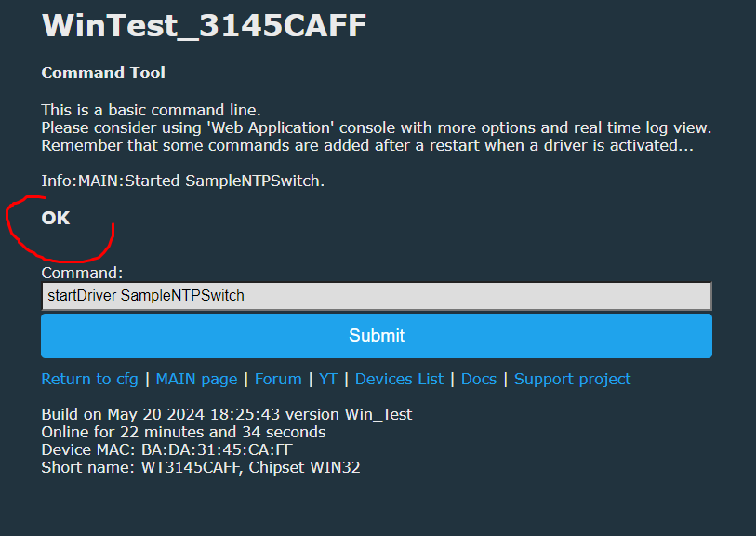This screenshot has width=756, height=536.
Task: Select the Info:MAIN:Started SampleNTPSwitch log line
Action: pyautogui.click(x=183, y=181)
